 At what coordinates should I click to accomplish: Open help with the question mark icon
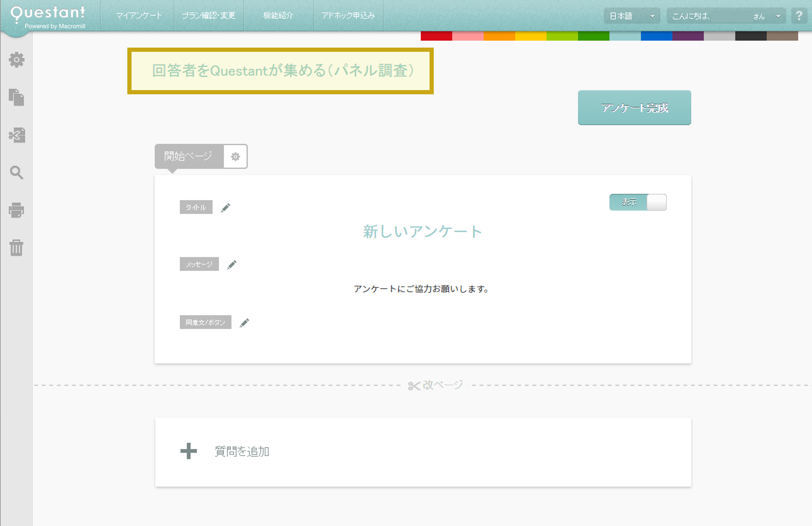[799, 16]
